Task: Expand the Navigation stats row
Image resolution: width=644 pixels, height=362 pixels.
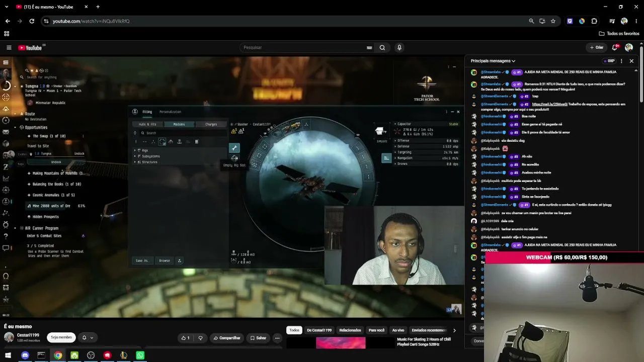Action: [427, 158]
